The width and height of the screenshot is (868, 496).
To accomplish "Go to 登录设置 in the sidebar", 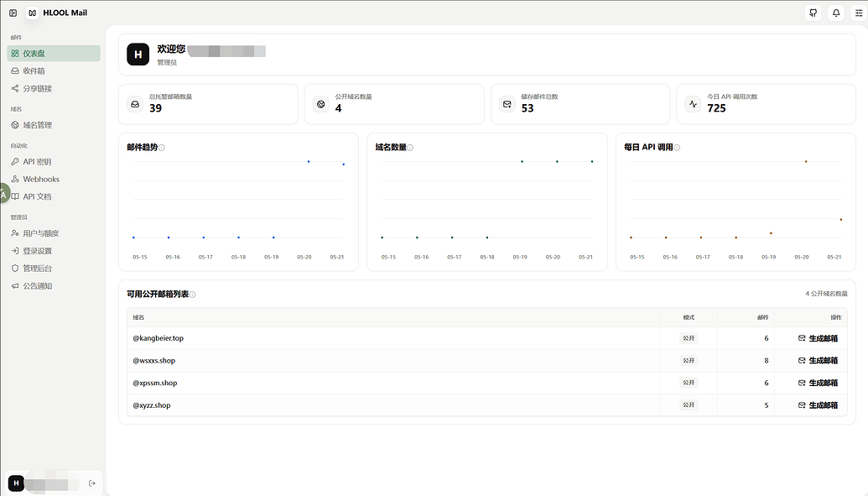I will point(54,251).
